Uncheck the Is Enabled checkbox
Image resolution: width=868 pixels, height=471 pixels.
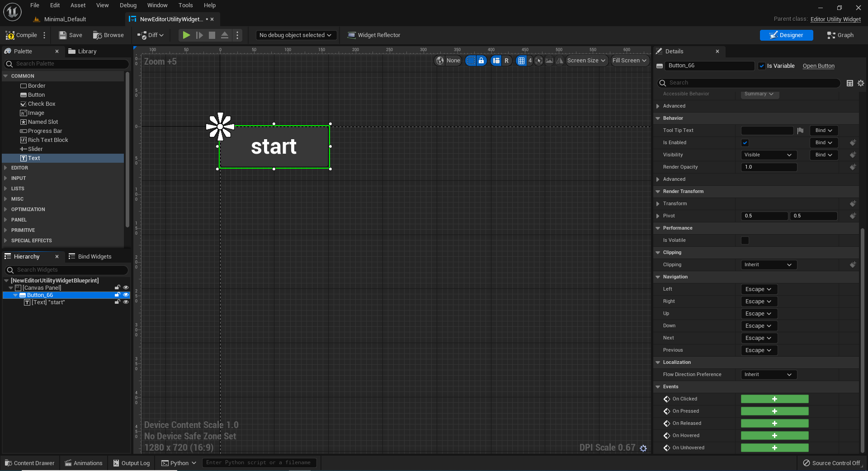click(x=745, y=142)
